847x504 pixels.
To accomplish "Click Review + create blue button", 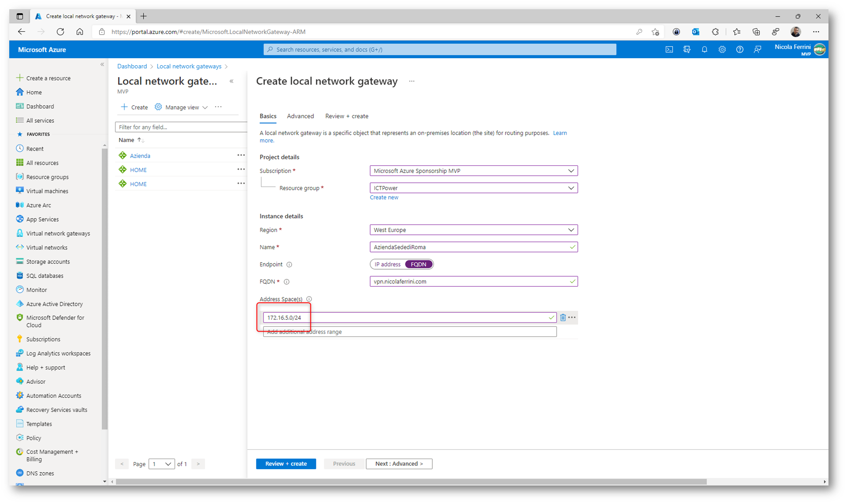I will [x=286, y=464].
